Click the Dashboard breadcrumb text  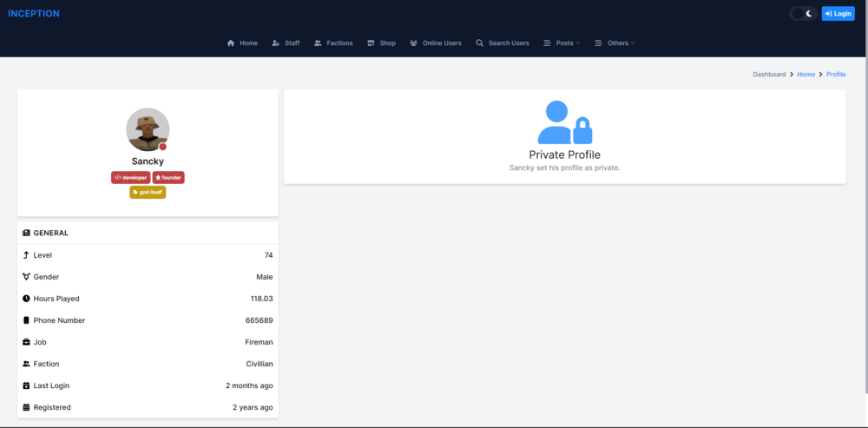(769, 74)
